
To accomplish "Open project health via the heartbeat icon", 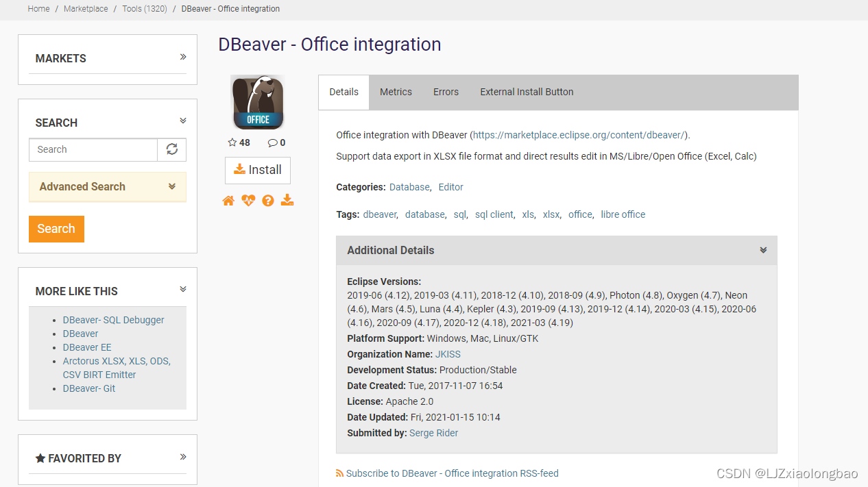I will coord(248,200).
